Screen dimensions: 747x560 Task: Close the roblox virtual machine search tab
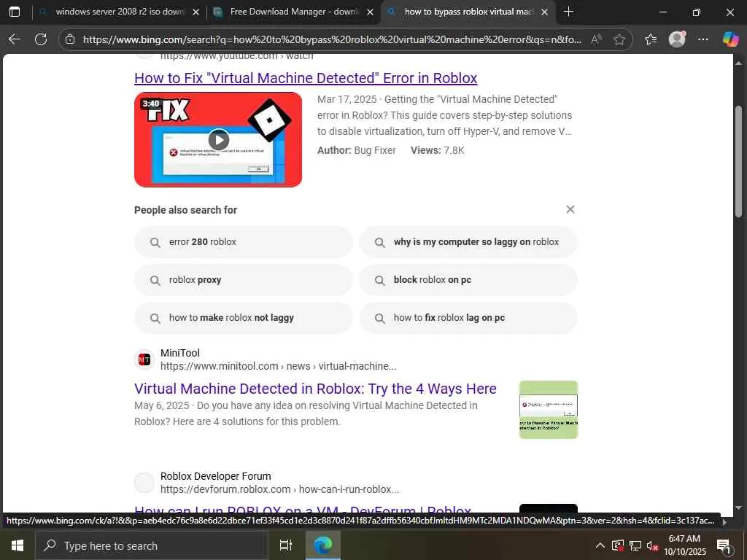pos(544,12)
